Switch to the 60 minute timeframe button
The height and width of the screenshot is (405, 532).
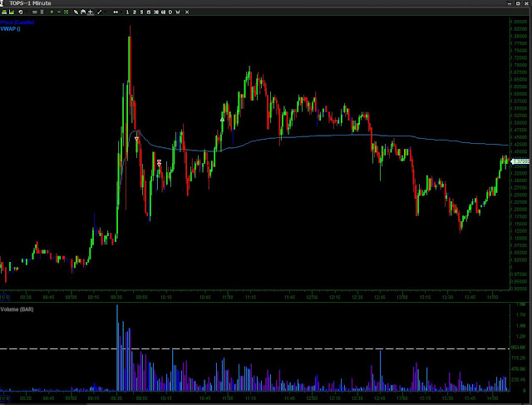pyautogui.click(x=163, y=12)
